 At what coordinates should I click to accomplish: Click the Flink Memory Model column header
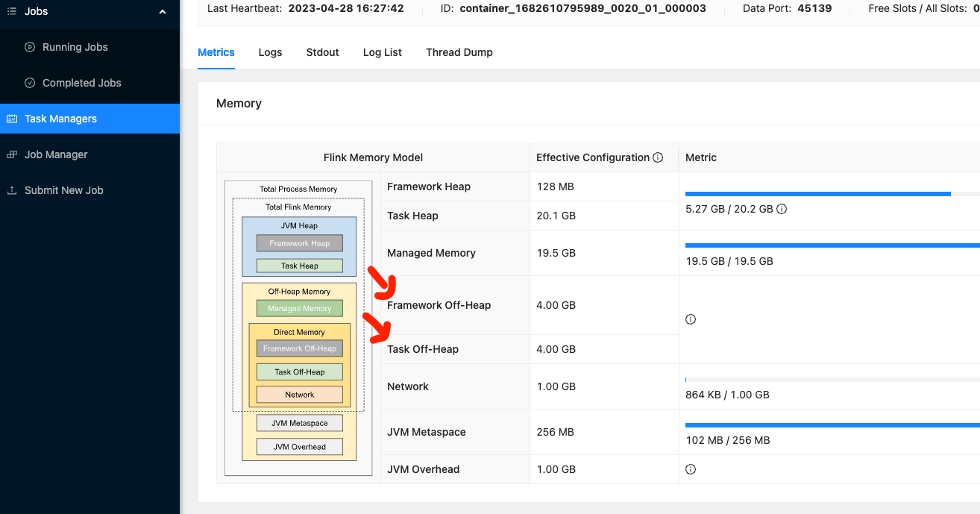(373, 157)
